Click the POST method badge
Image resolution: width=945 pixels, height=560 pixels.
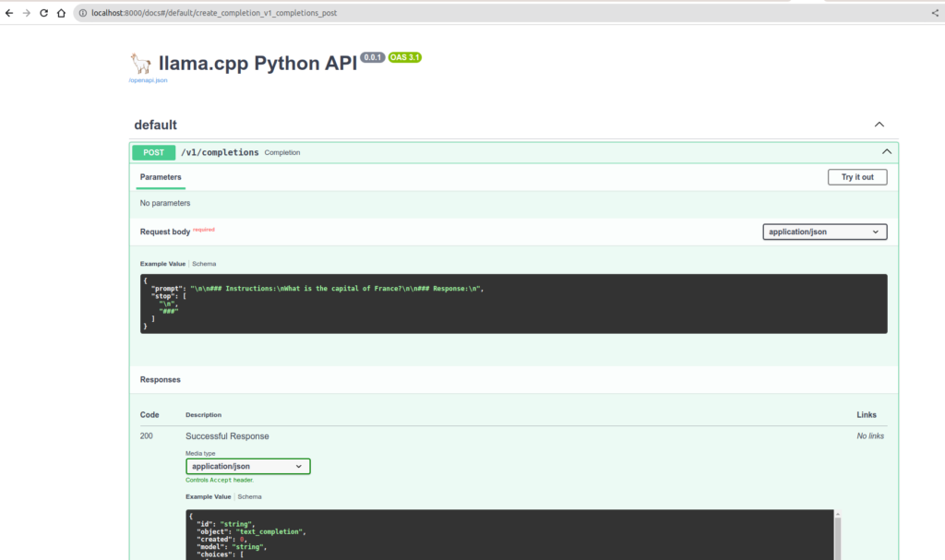point(154,152)
